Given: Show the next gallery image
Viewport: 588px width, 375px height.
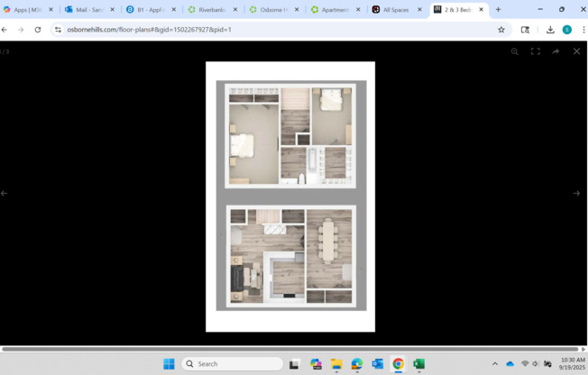Looking at the screenshot, I should tap(577, 194).
